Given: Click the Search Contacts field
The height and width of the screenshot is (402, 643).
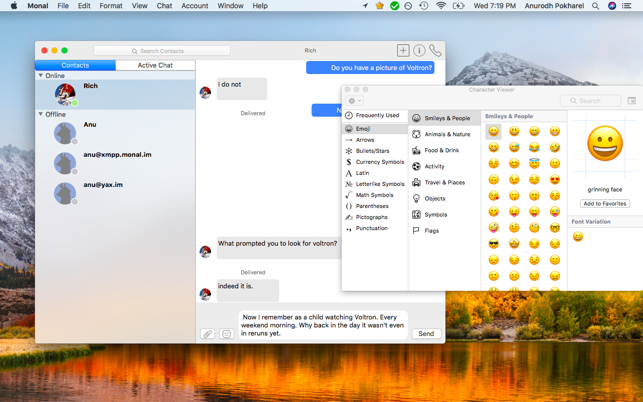Looking at the screenshot, I should (162, 50).
